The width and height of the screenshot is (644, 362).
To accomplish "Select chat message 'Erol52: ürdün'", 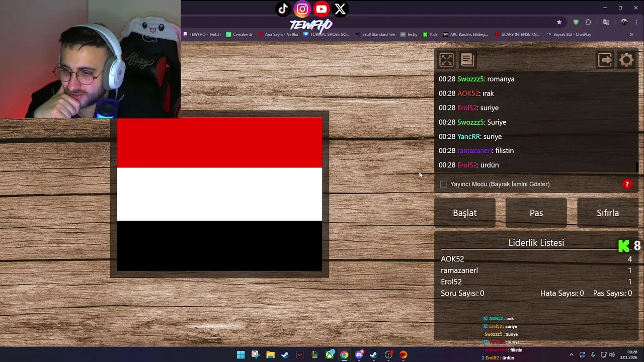I will pyautogui.click(x=469, y=165).
